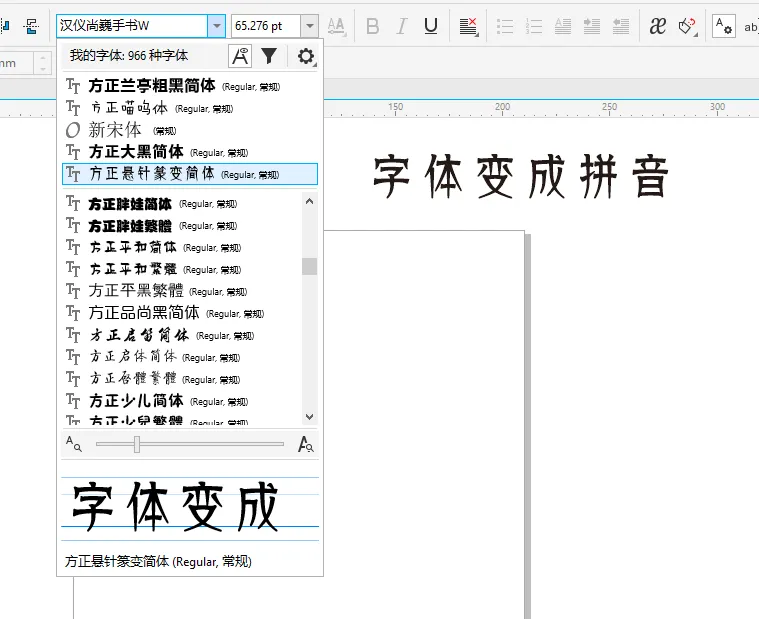Toggle Italic text formatting

(x=402, y=26)
